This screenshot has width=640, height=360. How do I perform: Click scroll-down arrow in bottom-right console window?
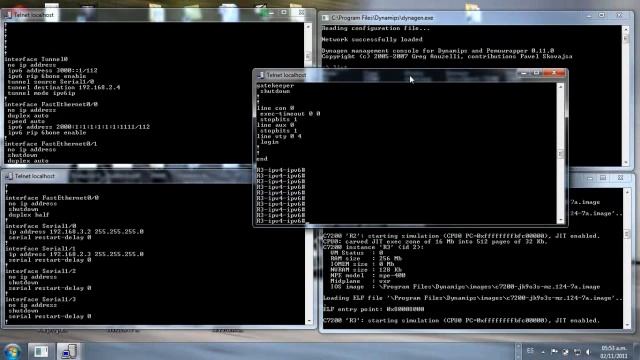pyautogui.click(x=627, y=325)
